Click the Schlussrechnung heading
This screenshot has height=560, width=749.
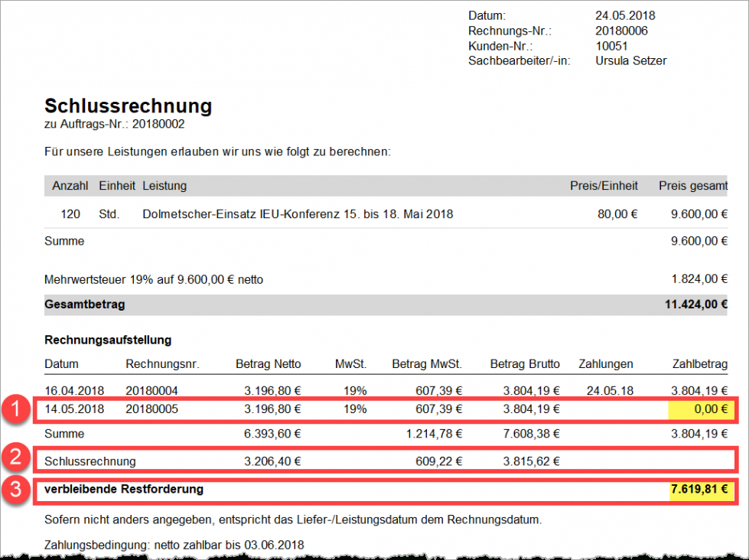[128, 106]
